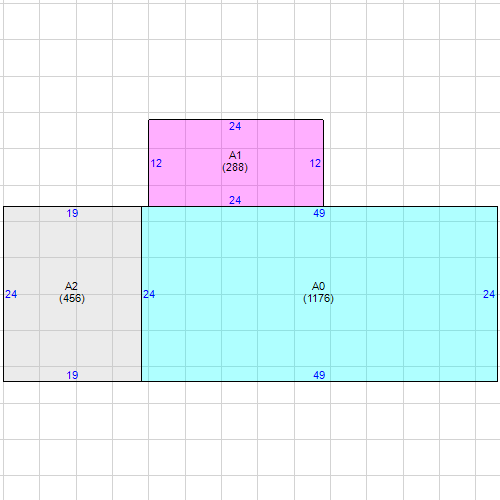
Task: Click the left 24 dimension of A0
Action: (149, 294)
